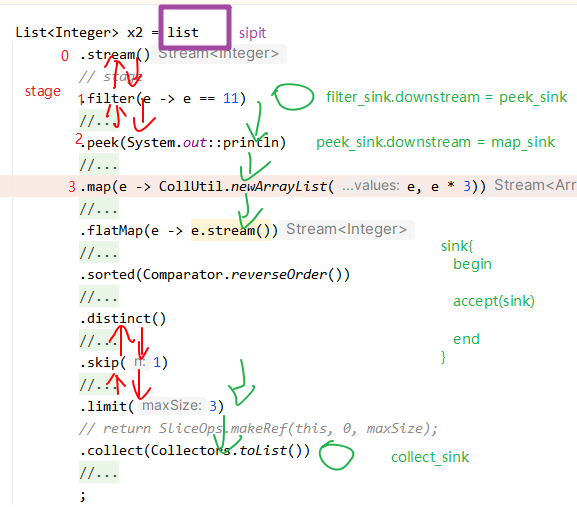Click the ...values parameter hint in newArrayList

[x=371, y=186]
